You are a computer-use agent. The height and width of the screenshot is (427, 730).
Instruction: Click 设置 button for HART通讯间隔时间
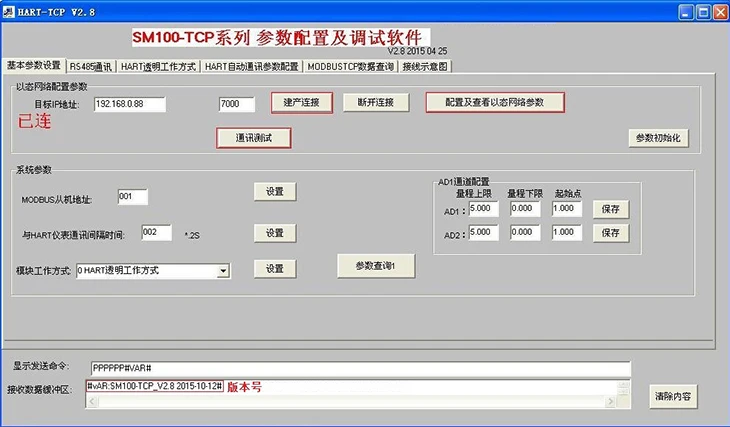click(275, 233)
